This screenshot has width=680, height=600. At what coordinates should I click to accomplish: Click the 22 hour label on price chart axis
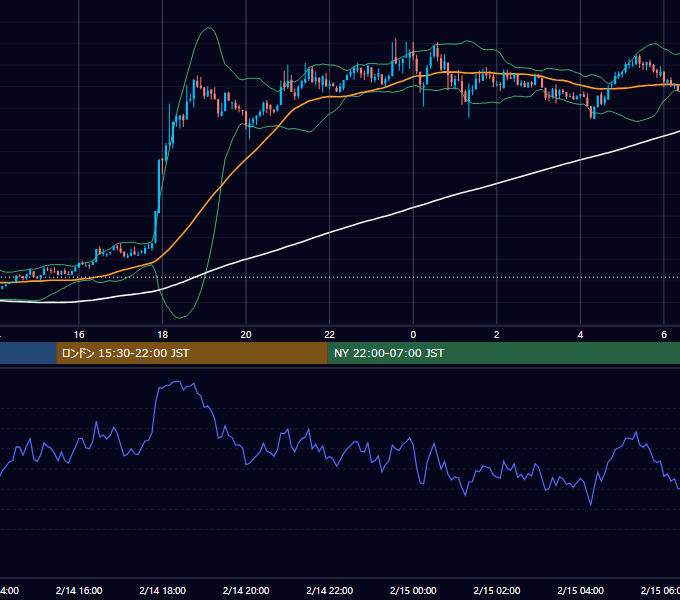click(x=330, y=335)
